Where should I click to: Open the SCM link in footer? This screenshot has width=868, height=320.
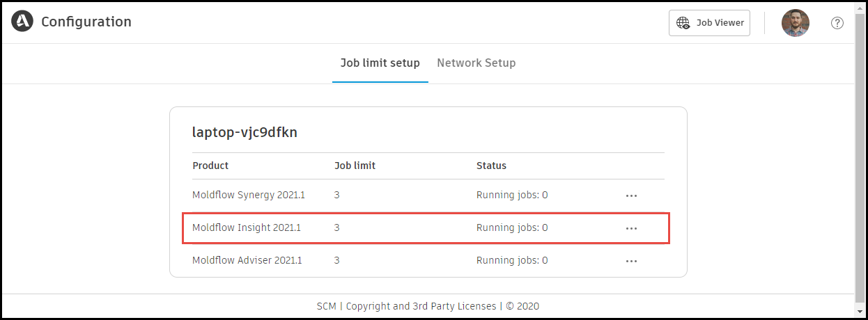pyautogui.click(x=327, y=306)
